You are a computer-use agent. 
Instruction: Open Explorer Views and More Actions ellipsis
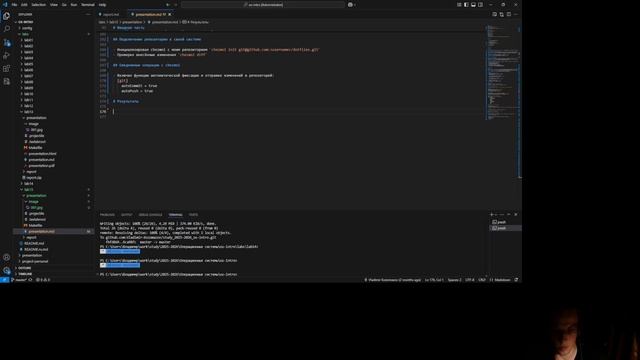point(88,14)
